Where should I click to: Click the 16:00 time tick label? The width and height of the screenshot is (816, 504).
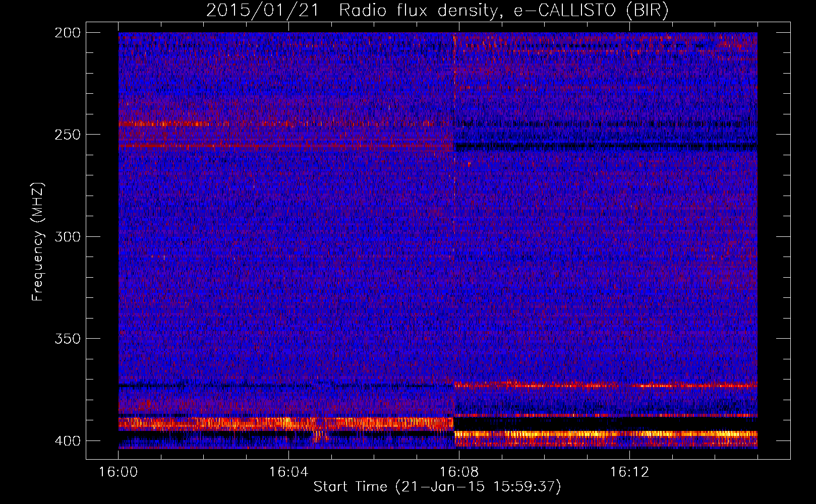point(119,472)
